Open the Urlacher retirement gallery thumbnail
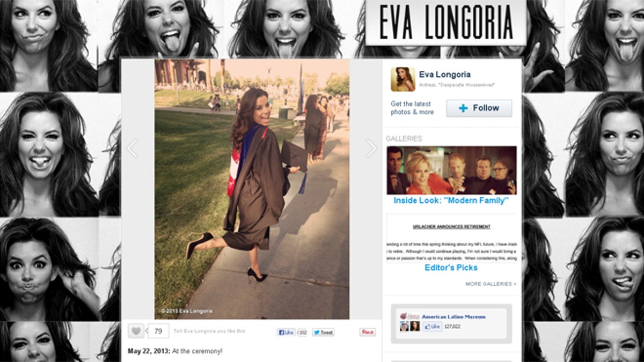 [451, 238]
